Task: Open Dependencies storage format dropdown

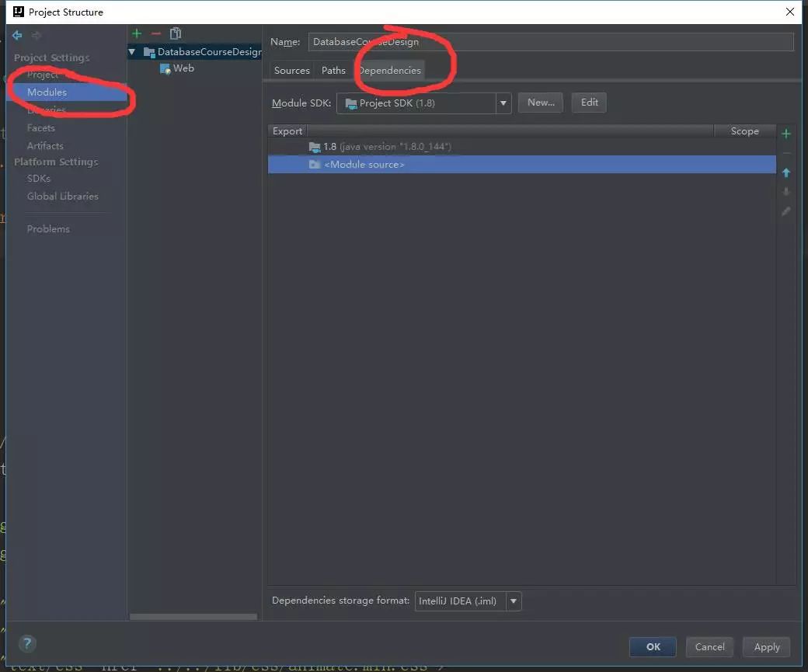Action: pyautogui.click(x=514, y=601)
